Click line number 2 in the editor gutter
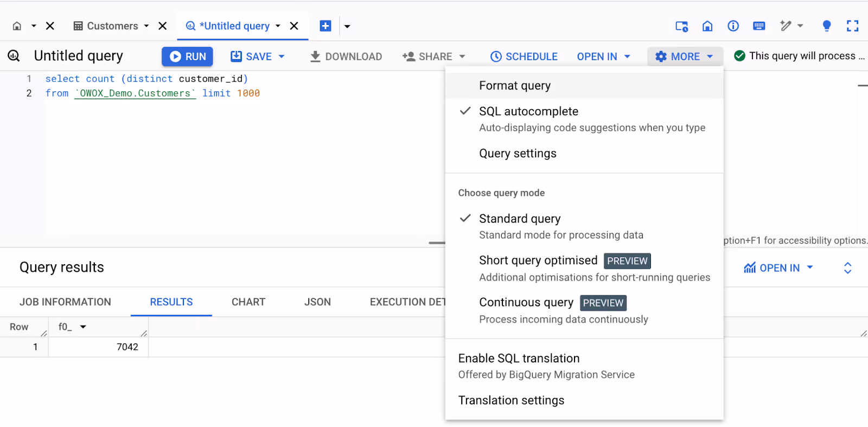Screen dimensions: 868x427 click(29, 93)
